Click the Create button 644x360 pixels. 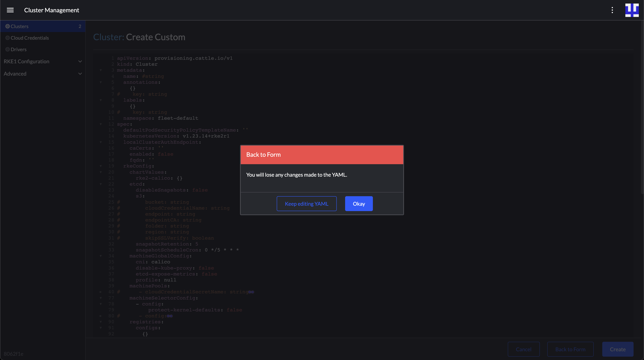[x=618, y=349]
